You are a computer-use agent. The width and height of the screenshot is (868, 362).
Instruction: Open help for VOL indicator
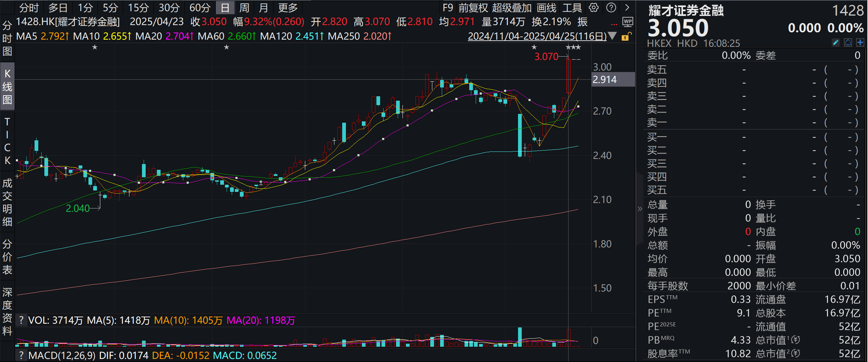tap(21, 320)
